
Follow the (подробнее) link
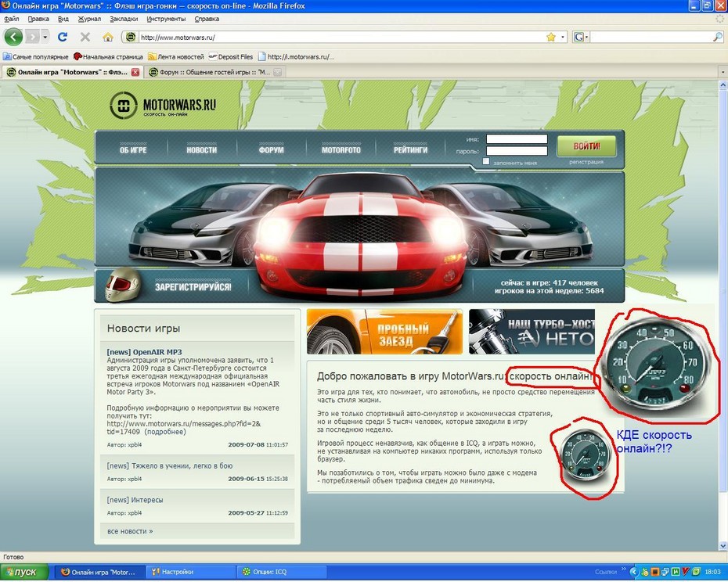(x=165, y=432)
